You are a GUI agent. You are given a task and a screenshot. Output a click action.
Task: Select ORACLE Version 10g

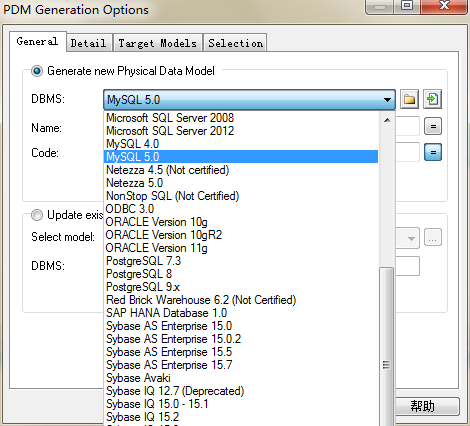[x=241, y=222]
